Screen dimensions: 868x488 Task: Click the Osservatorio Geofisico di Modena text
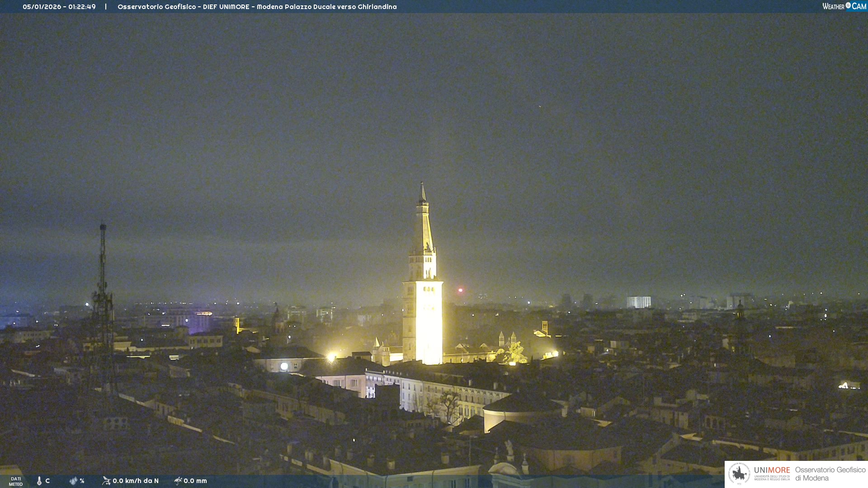point(830,474)
